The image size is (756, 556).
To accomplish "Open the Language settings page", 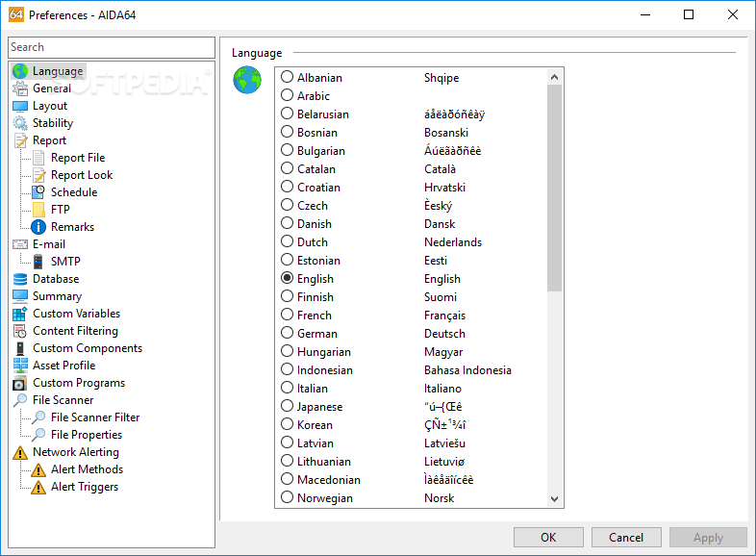I will [x=58, y=71].
